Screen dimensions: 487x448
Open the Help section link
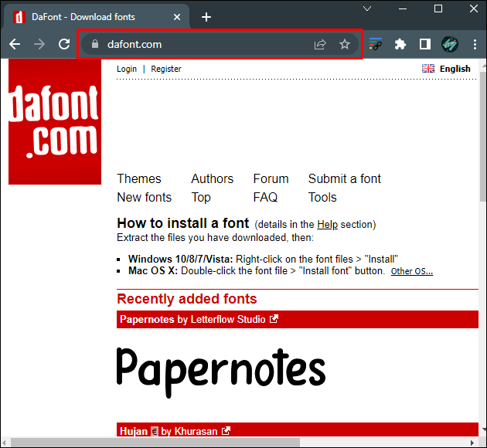click(x=327, y=225)
